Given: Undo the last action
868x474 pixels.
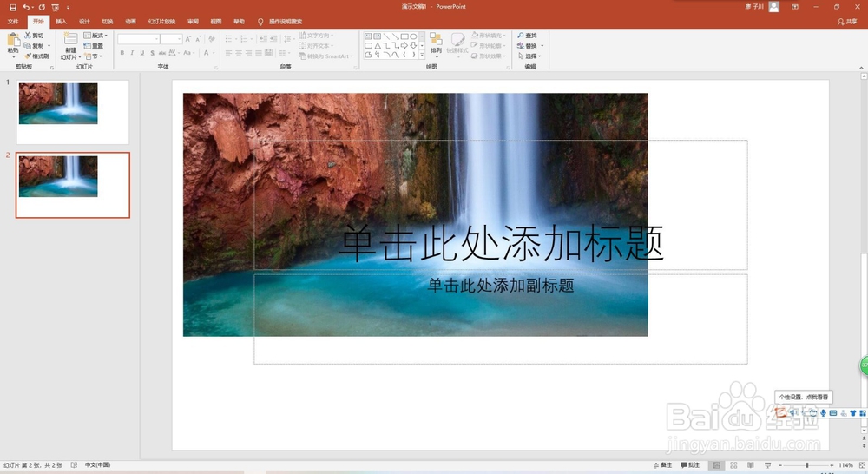Looking at the screenshot, I should coord(25,7).
